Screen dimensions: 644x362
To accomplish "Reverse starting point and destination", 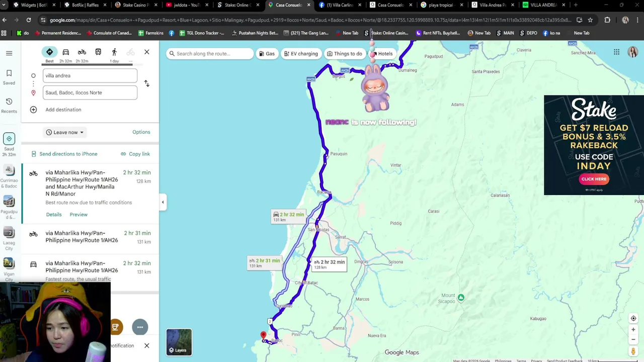I will point(146,83).
